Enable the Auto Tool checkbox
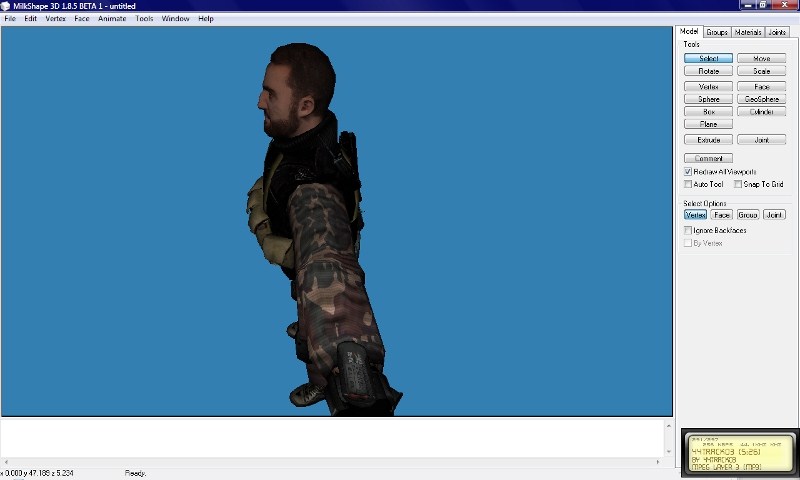The height and width of the screenshot is (480, 800). [688, 184]
